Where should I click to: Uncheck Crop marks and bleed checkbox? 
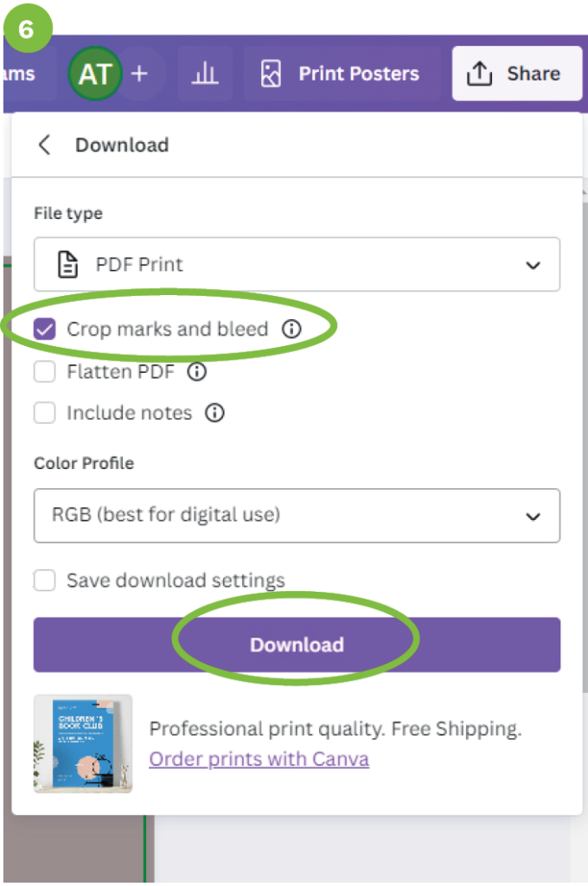(45, 329)
